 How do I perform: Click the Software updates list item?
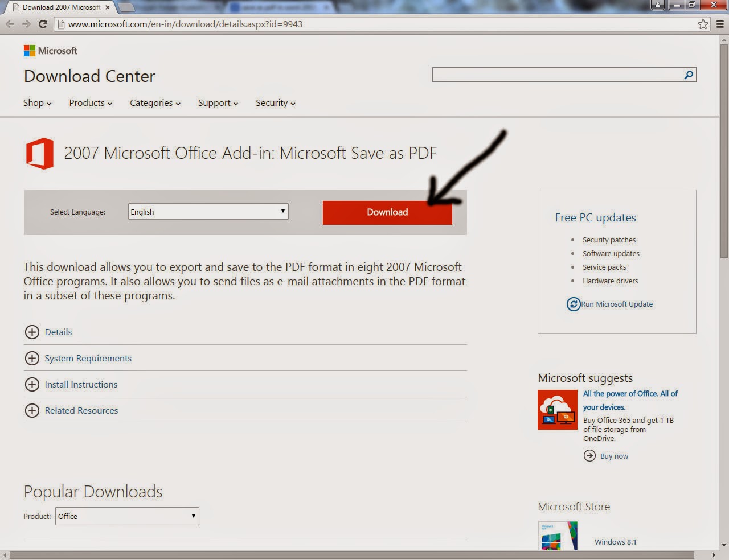click(x=611, y=254)
